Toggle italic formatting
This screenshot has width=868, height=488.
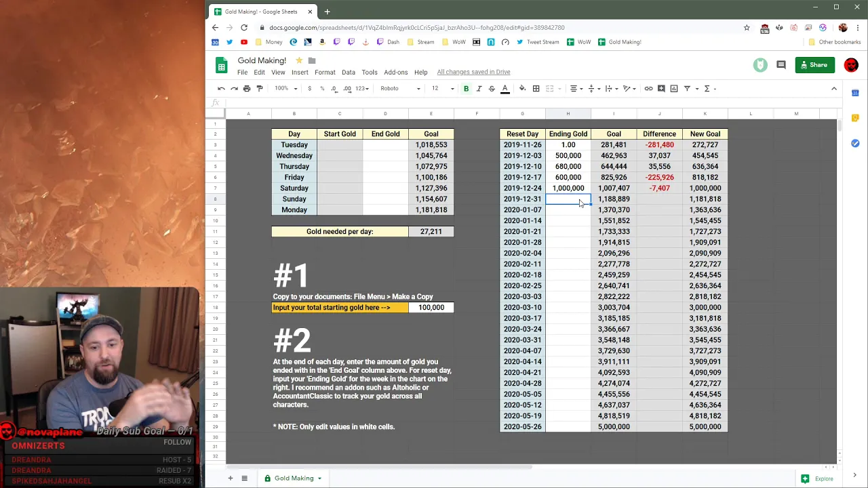(x=479, y=88)
